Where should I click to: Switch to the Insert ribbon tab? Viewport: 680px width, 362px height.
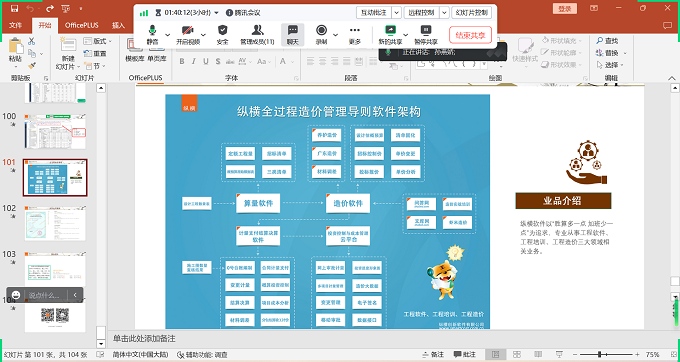coord(118,25)
